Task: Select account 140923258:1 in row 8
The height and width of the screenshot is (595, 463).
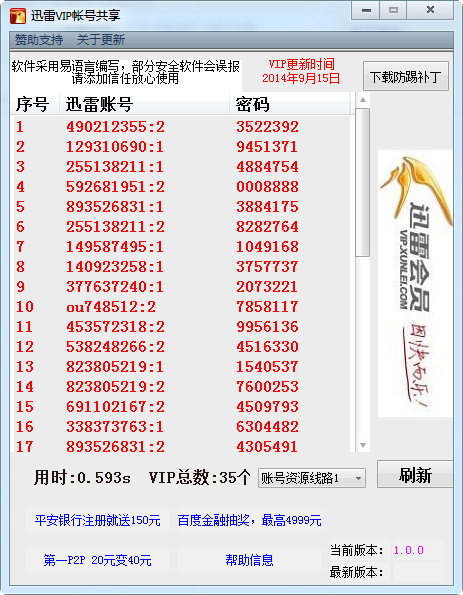Action: click(x=115, y=267)
